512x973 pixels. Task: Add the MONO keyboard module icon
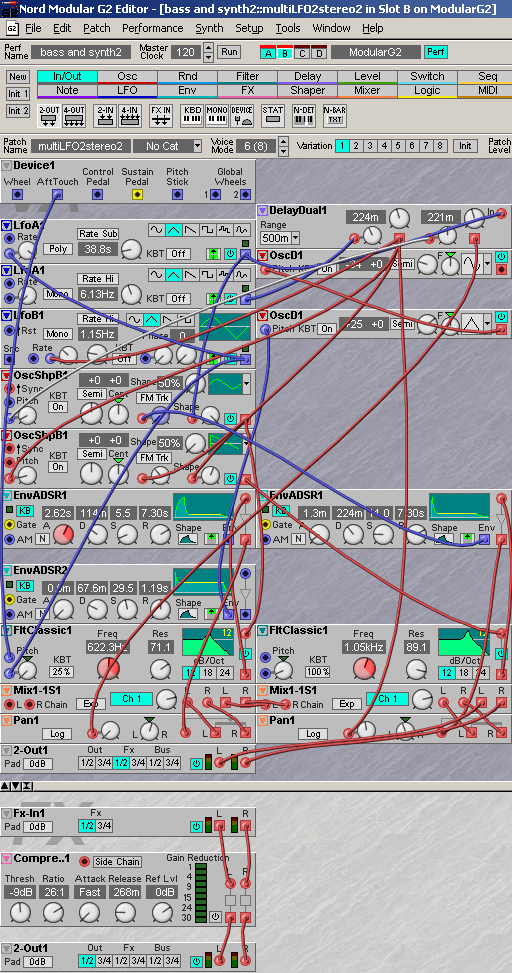217,116
